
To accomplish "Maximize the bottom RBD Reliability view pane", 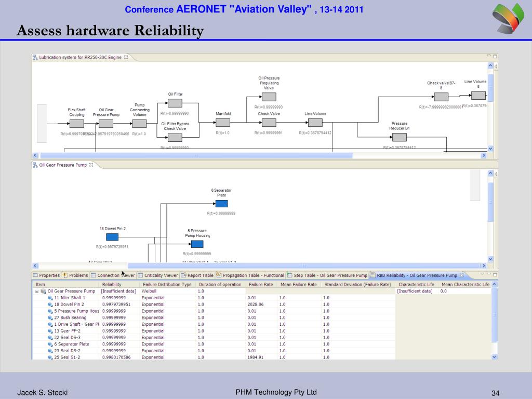I will 495,274.
